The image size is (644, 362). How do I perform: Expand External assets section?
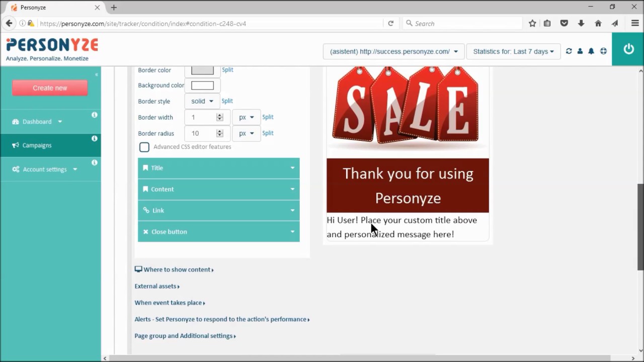[157, 286]
